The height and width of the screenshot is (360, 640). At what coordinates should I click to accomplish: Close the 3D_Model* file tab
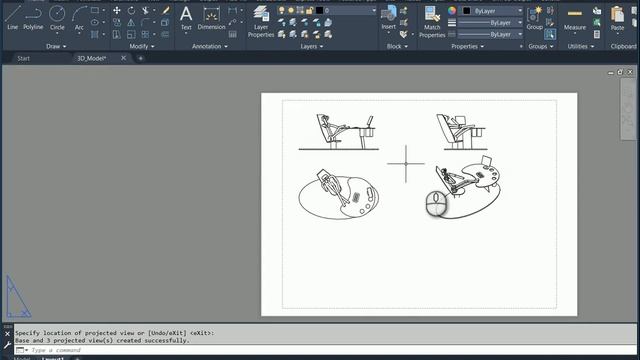[x=123, y=58]
